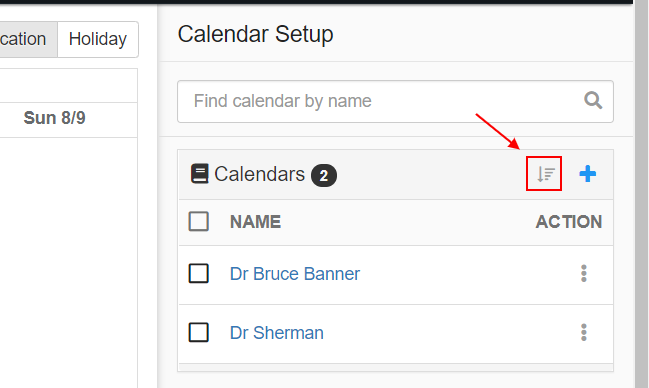Check the Dr Sherman checkbox
This screenshot has height=388, width=649.
point(199,333)
